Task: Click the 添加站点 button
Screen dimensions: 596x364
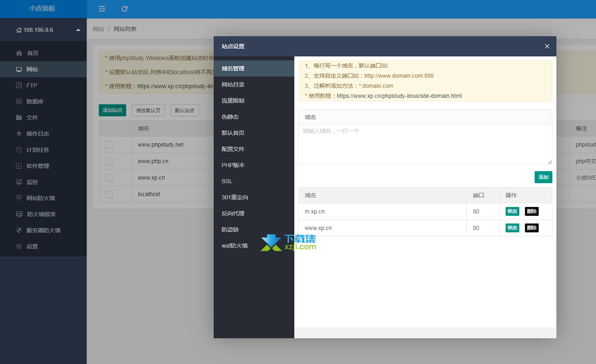Action: coord(113,110)
